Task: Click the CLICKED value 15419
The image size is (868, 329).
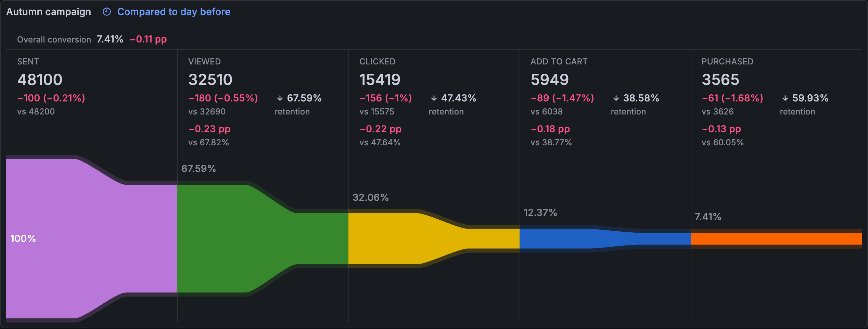Action: pos(380,80)
